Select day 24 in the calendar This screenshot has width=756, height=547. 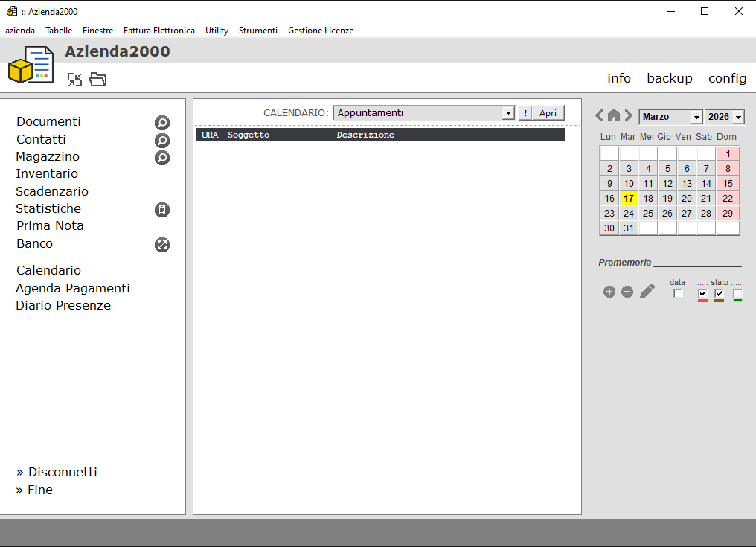pos(629,214)
